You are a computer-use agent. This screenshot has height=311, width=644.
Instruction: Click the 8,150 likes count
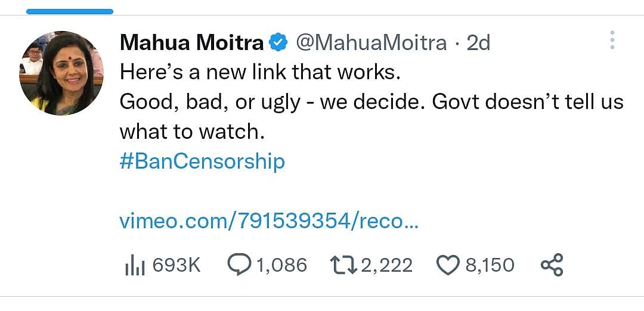(x=490, y=265)
